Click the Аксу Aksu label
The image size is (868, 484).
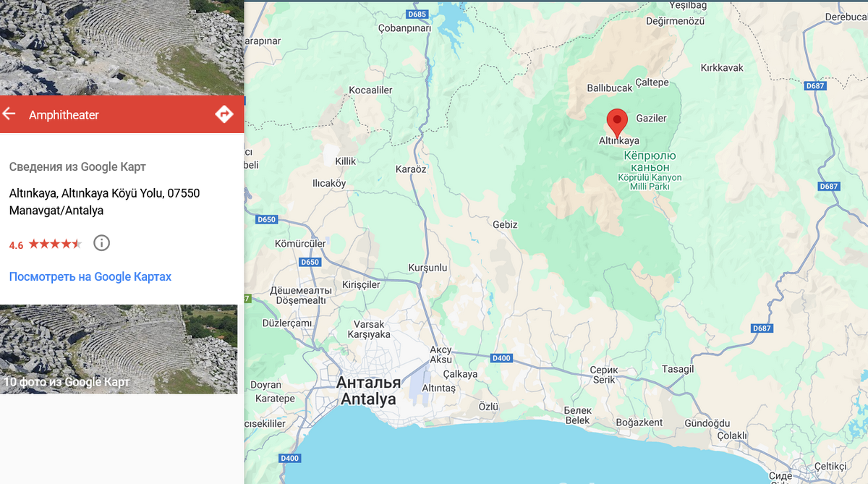pos(441,354)
